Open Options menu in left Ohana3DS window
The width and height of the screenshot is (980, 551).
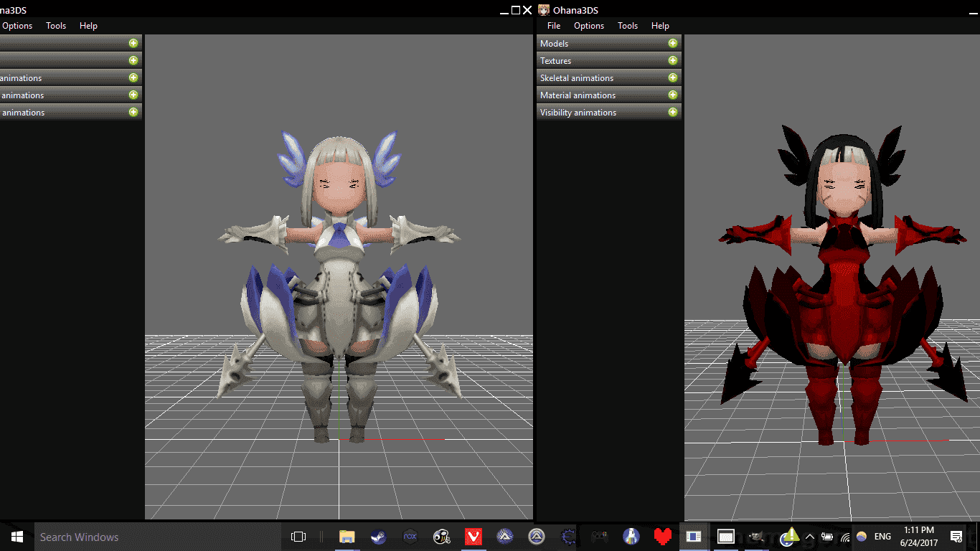coord(17,26)
